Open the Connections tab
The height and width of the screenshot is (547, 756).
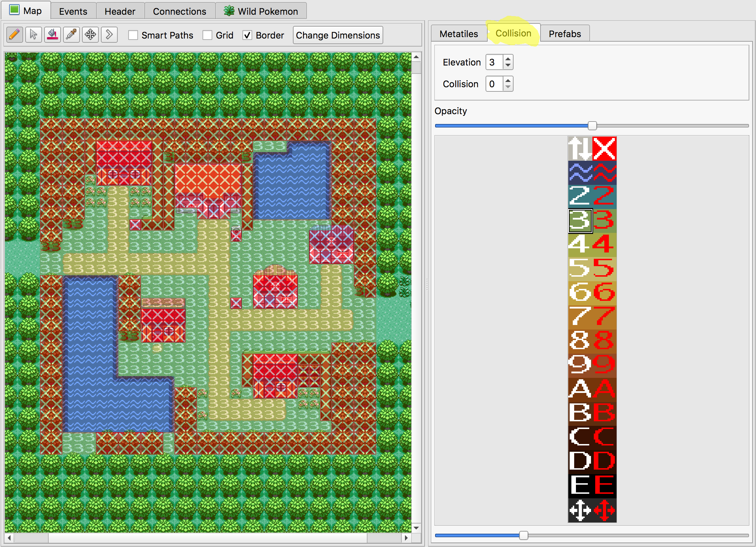click(x=180, y=11)
